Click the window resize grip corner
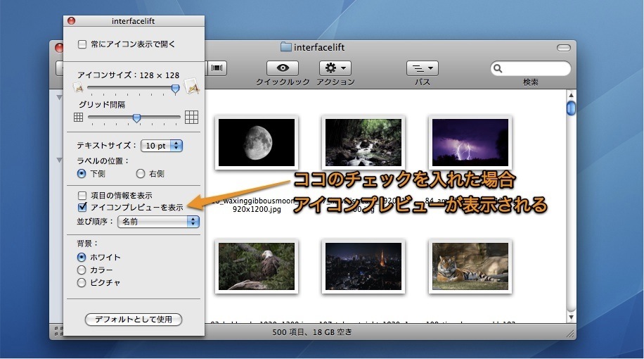Viewport: 644px width, 359px height. click(x=570, y=334)
